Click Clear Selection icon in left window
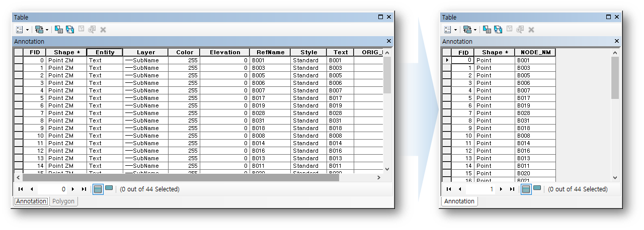The image size is (644, 230). [81, 30]
